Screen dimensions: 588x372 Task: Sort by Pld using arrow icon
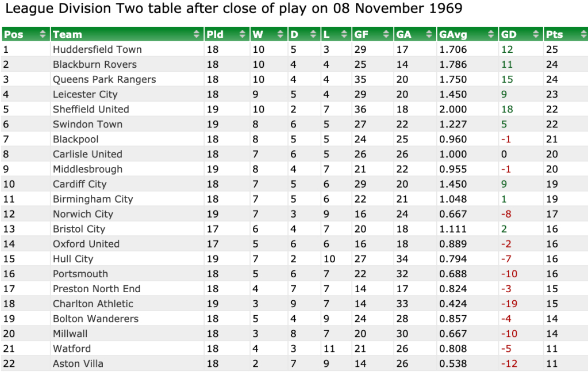[242, 34]
